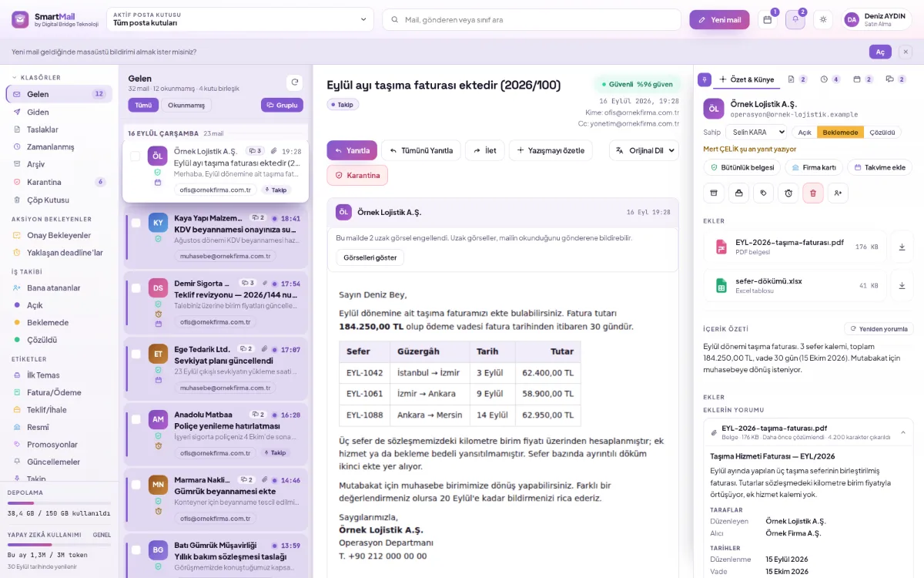924x578 pixels.
Task: Click the Excel file icon of sefer-dökümü
Action: pyautogui.click(x=721, y=285)
